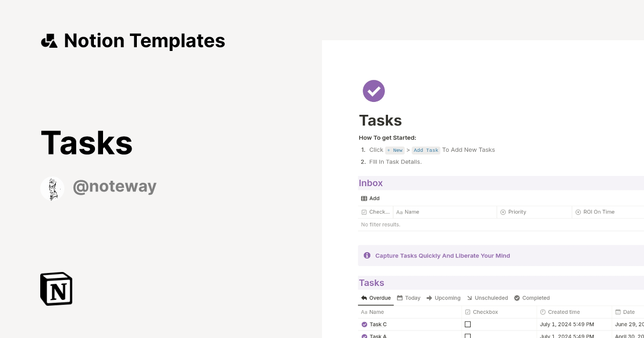This screenshot has height=338, width=644.
Task: Click the purple checkmark Tasks page icon
Action: click(x=374, y=91)
